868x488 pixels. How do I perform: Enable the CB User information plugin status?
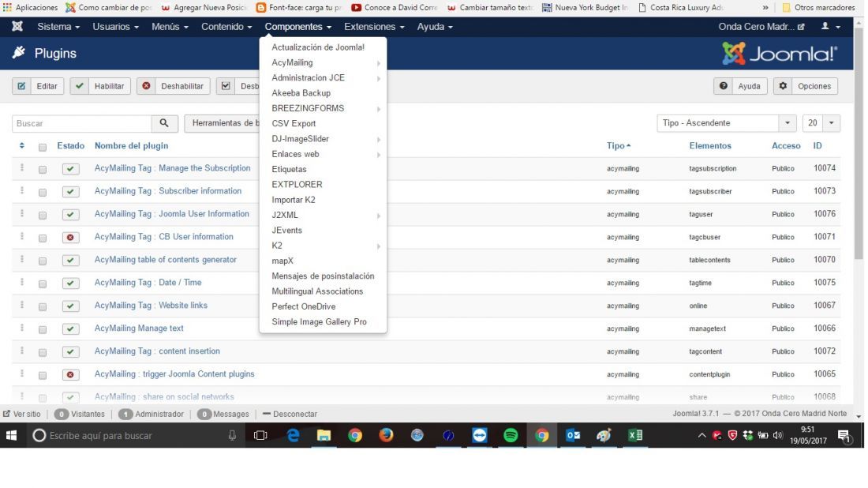pyautogui.click(x=70, y=238)
